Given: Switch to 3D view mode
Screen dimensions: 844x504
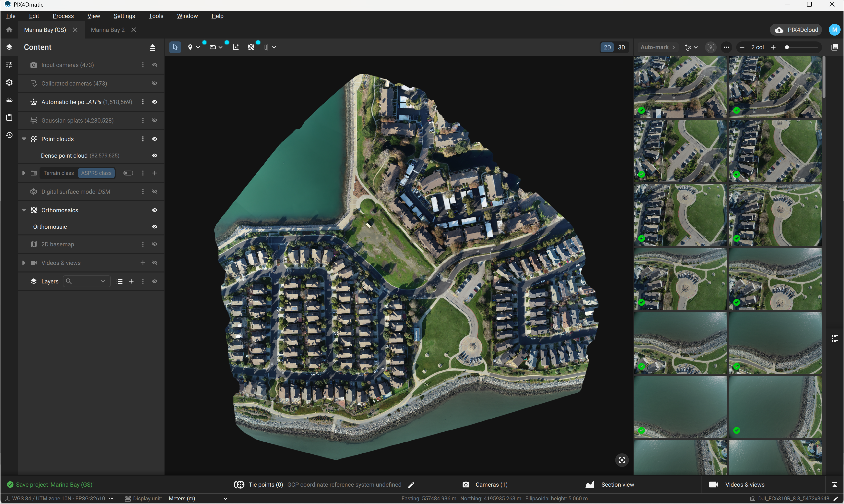Looking at the screenshot, I should [621, 47].
